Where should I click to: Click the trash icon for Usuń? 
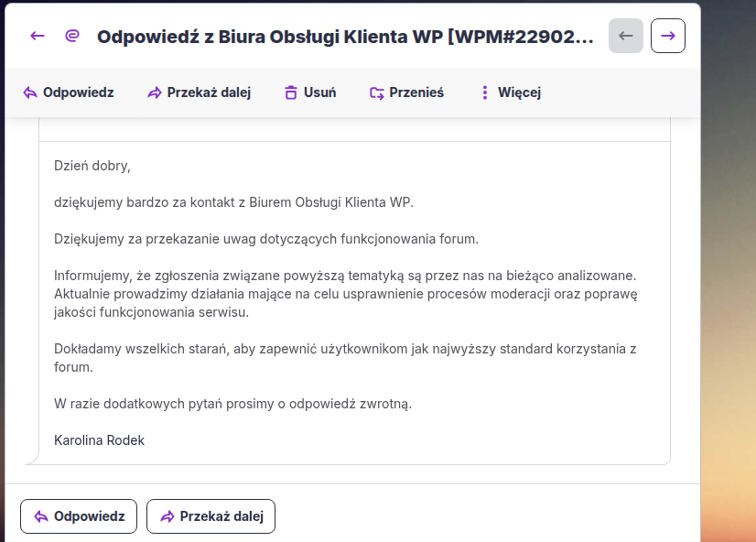click(x=291, y=92)
